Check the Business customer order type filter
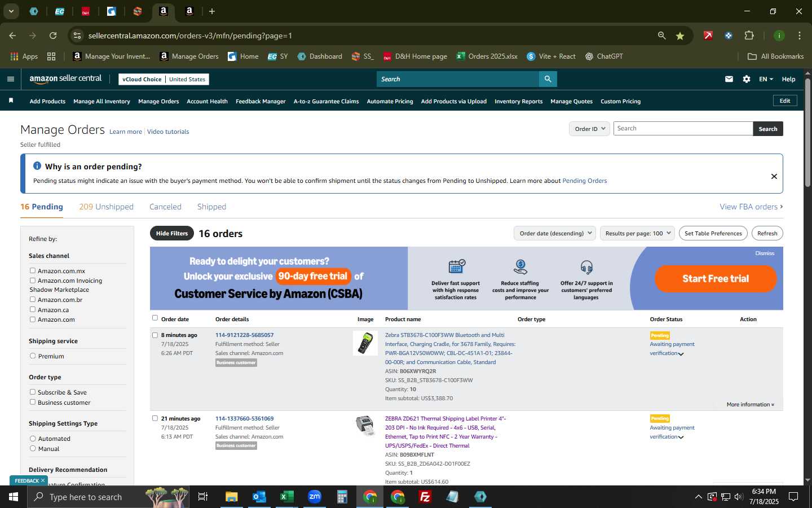 pyautogui.click(x=33, y=402)
